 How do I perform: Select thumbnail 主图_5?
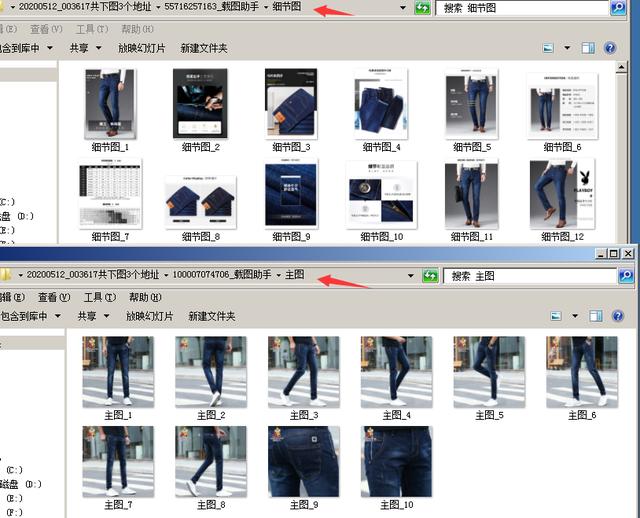click(489, 372)
